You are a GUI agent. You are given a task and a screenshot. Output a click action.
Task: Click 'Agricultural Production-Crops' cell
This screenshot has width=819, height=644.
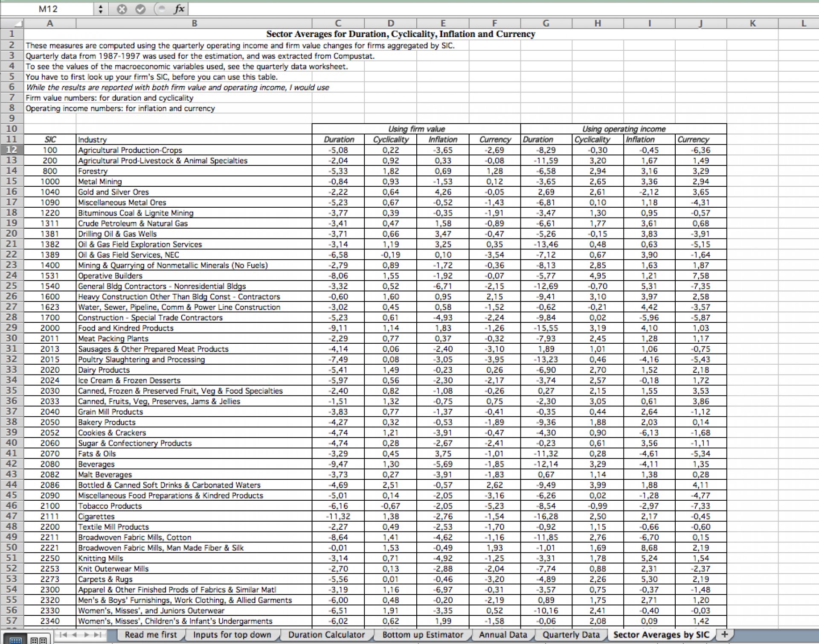[194, 150]
